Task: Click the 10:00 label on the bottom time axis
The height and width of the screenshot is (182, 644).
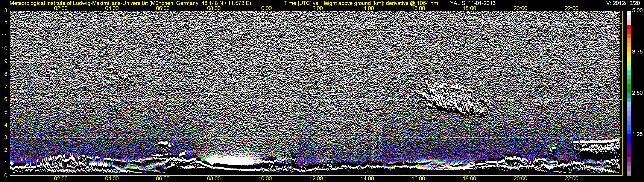Action: pyautogui.click(x=265, y=179)
